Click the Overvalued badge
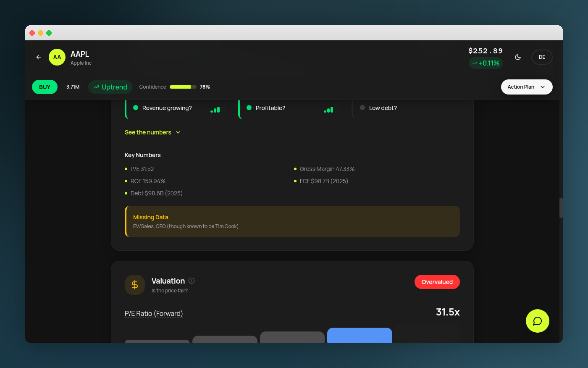 437,282
